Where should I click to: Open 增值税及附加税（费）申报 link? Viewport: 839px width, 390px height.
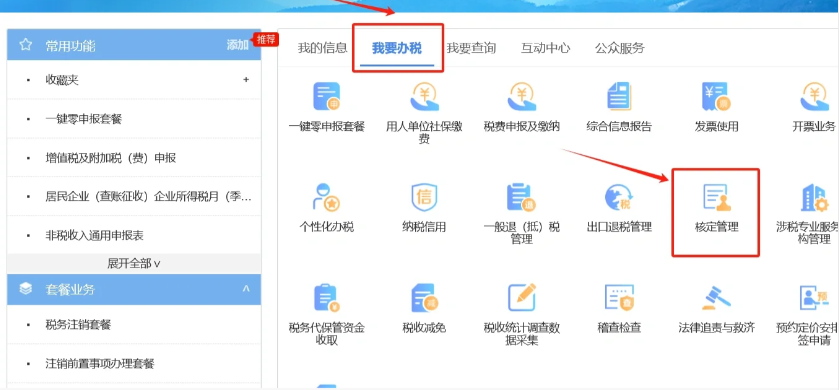point(111,158)
